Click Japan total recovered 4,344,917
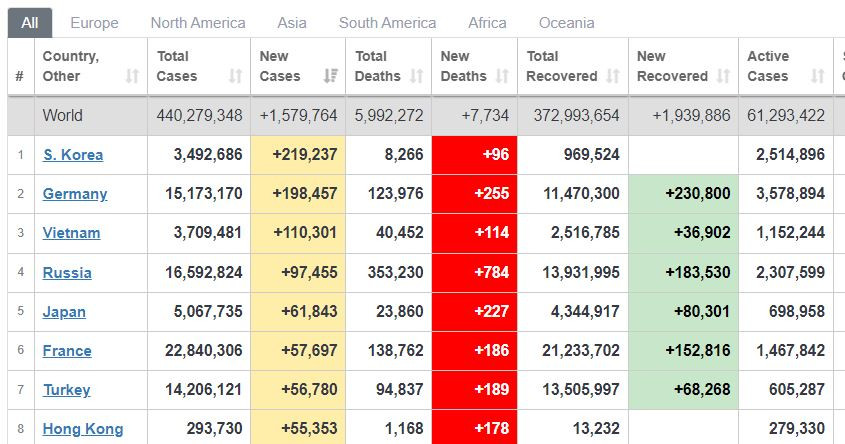This screenshot has height=444, width=845. tap(585, 311)
